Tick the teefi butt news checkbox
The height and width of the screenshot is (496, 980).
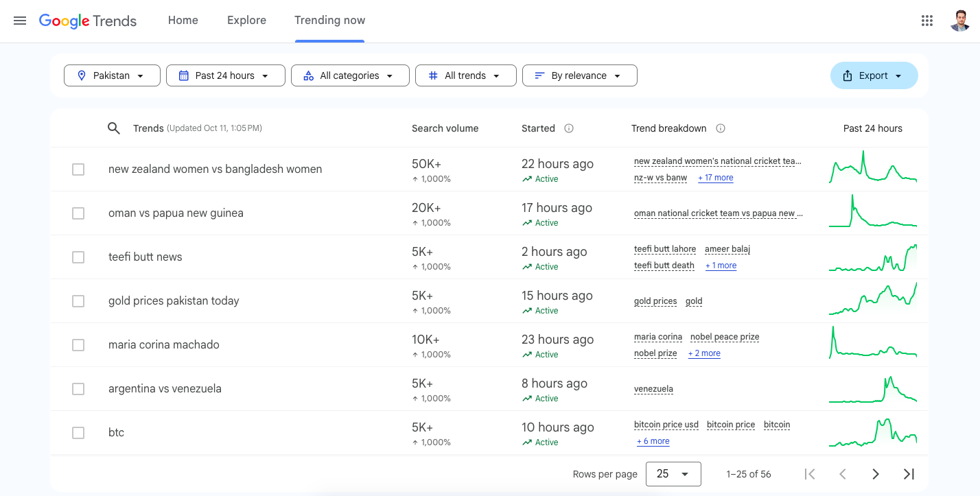(78, 257)
